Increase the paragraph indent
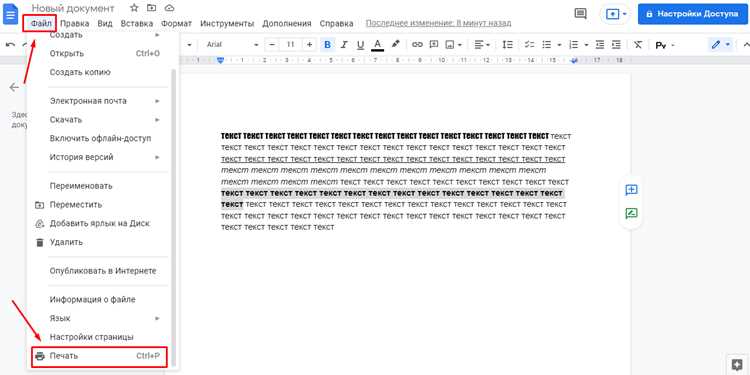750x375 pixels. click(616, 44)
